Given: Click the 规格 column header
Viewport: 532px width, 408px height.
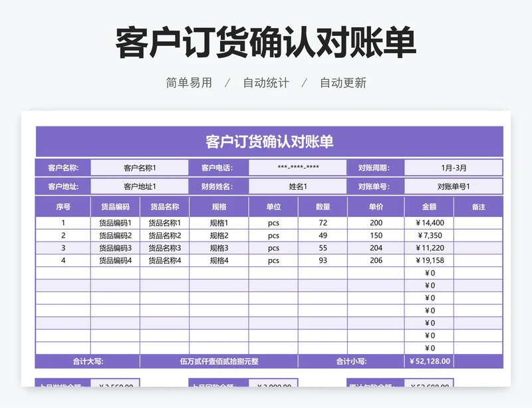Looking at the screenshot, I should (x=219, y=206).
